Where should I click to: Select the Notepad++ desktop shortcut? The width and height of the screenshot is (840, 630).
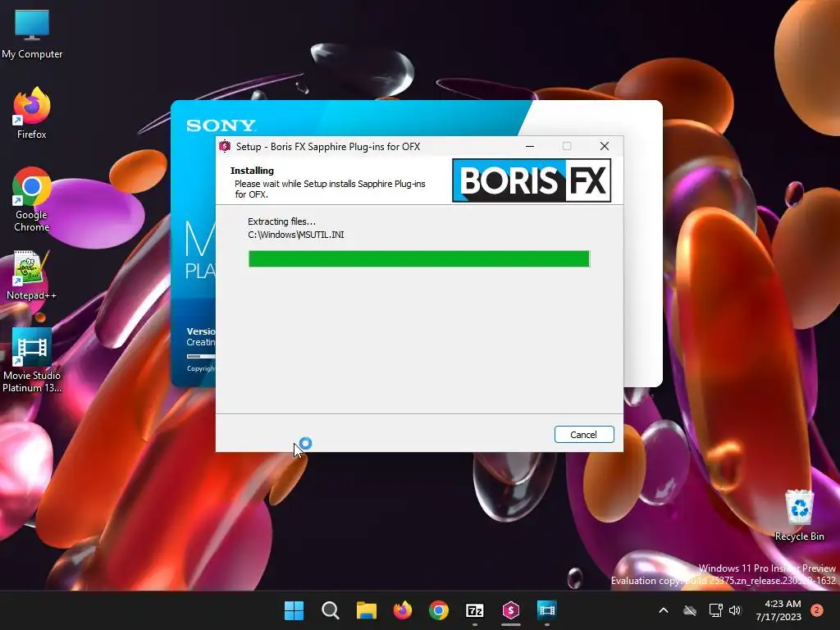click(x=32, y=276)
